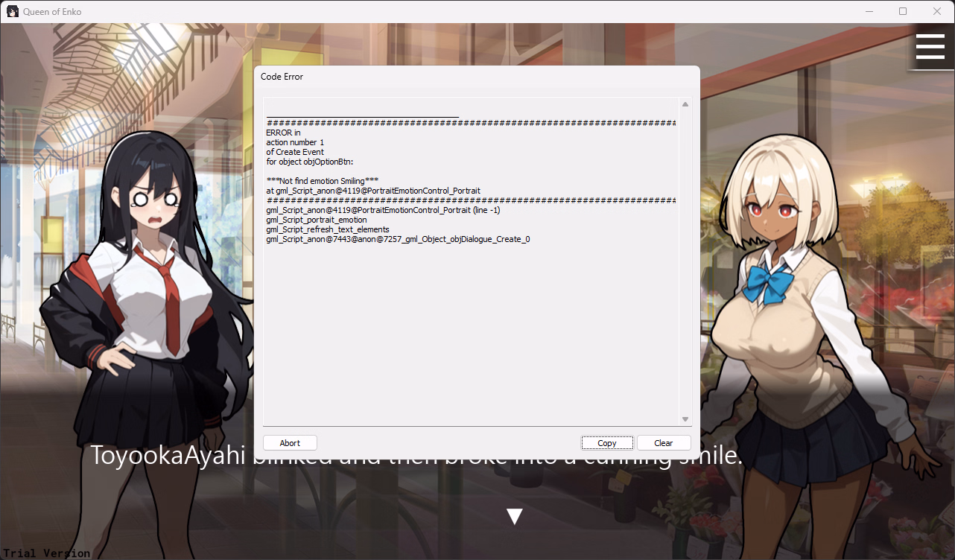Close the Queen of Enko window
The width and height of the screenshot is (955, 560).
(937, 11)
